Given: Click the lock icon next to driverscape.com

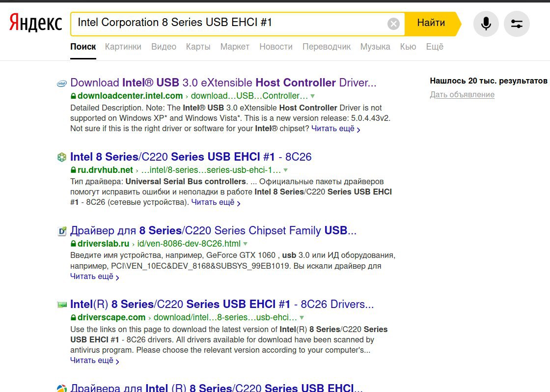Looking at the screenshot, I should [x=73, y=317].
